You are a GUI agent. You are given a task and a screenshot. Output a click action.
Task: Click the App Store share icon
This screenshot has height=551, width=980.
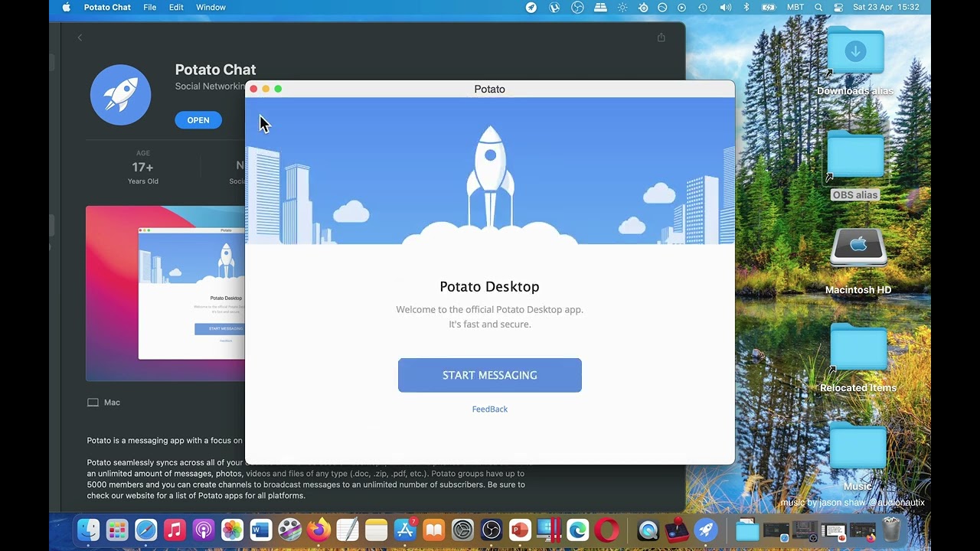[x=661, y=37]
